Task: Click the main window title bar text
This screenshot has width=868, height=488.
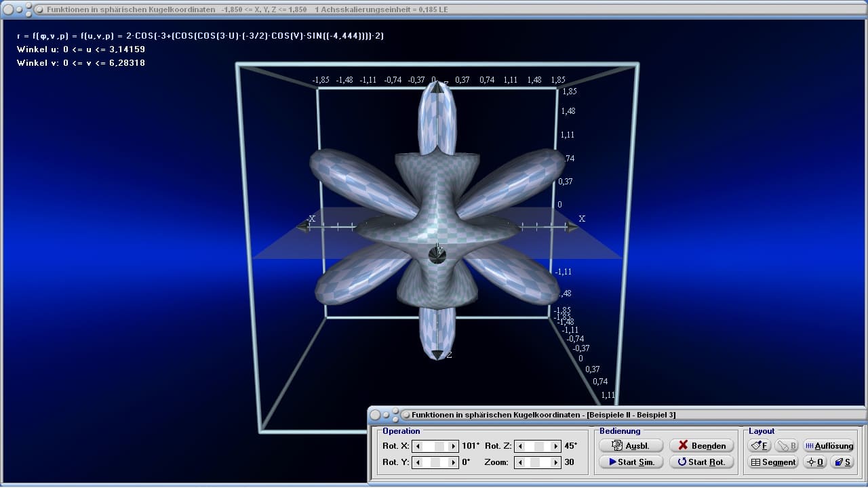Action: [247, 9]
